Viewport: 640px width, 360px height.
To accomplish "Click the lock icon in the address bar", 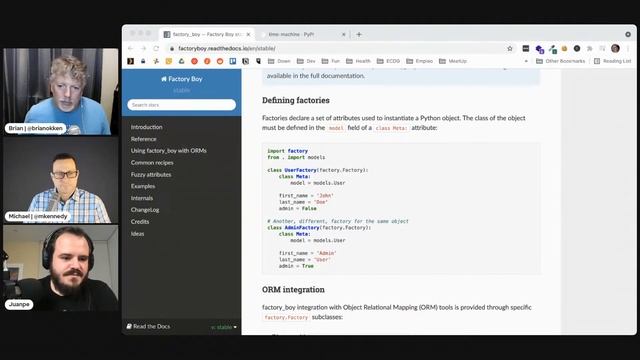I will 172,49.
